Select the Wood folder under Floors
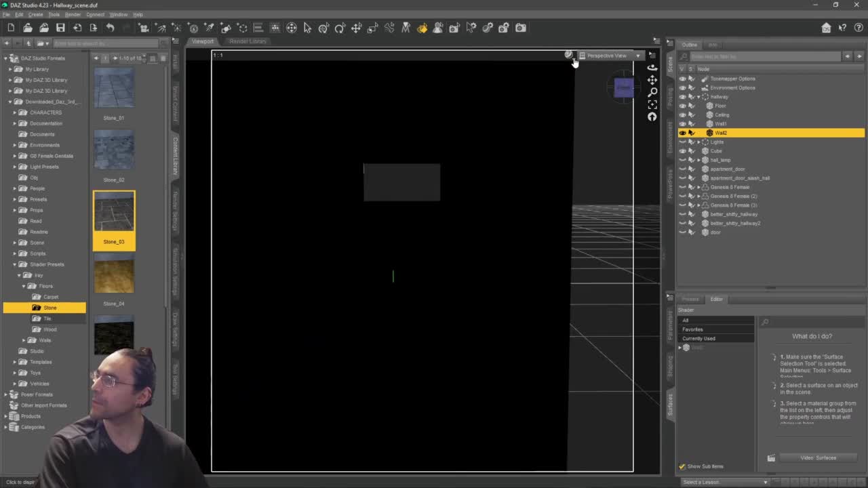Screen dimensions: 868x488 [x=50, y=329]
